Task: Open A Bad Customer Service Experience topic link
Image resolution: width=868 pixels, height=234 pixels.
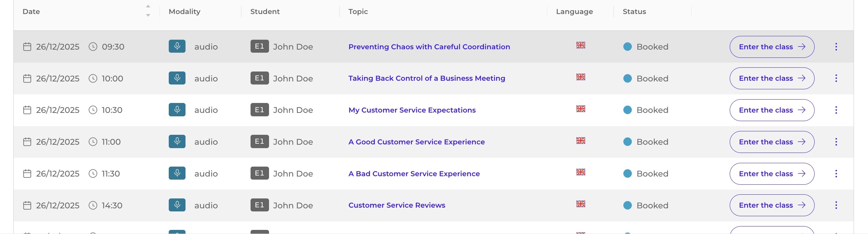Action: click(x=414, y=173)
